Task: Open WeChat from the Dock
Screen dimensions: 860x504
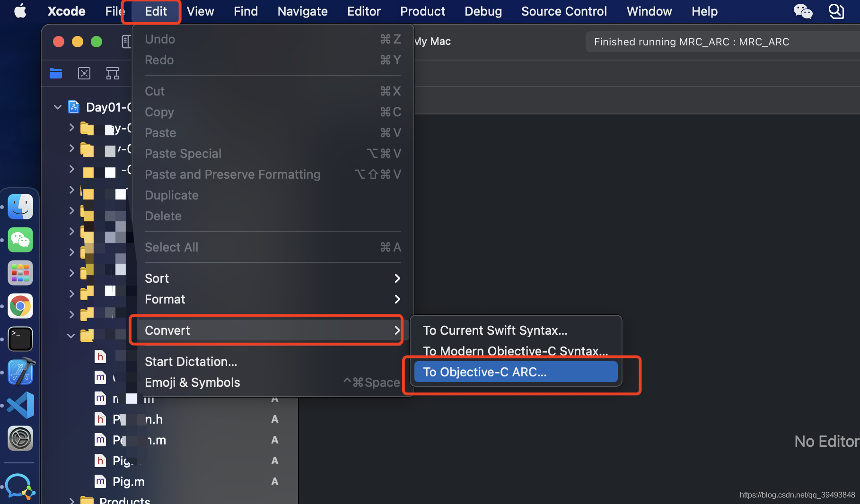Action: [x=20, y=240]
